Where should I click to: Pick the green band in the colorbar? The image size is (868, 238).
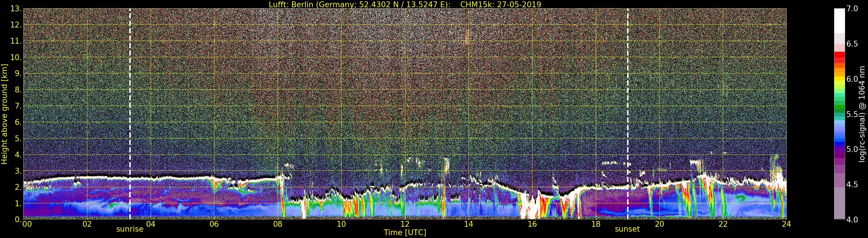[839, 107]
